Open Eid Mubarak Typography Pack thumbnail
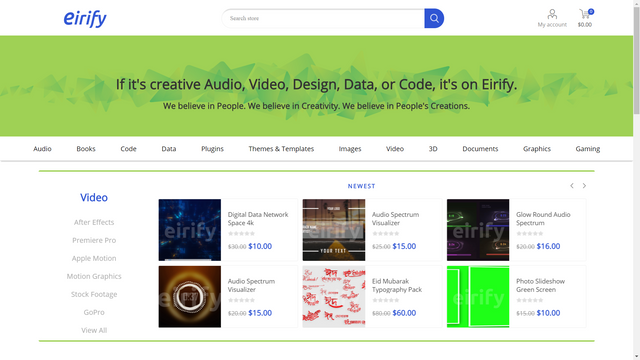Viewport: 640px width, 360px height. coord(334,297)
